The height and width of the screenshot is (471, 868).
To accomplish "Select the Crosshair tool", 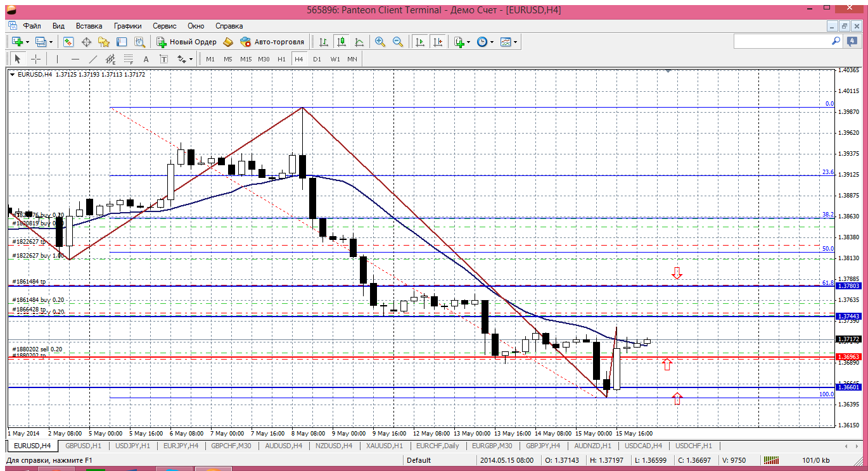I will [x=36, y=59].
